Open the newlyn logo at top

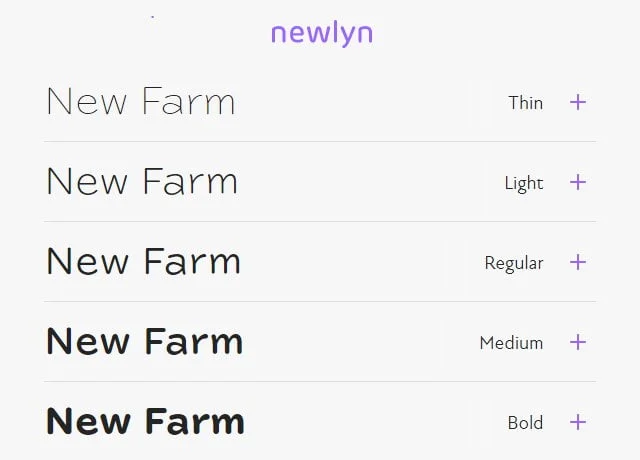[x=321, y=33]
